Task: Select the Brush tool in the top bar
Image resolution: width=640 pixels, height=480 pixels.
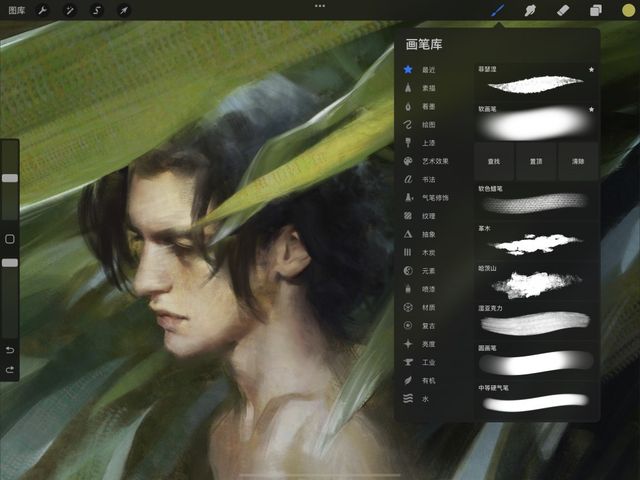Action: tap(497, 10)
